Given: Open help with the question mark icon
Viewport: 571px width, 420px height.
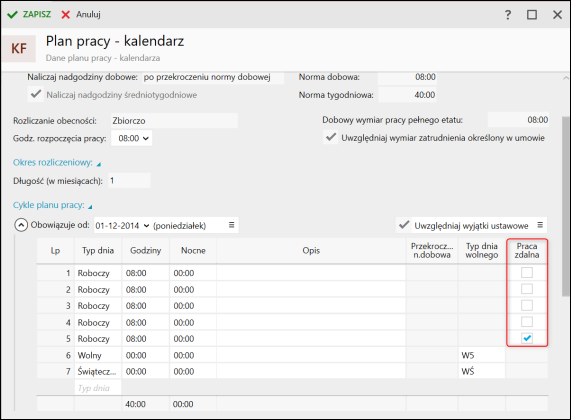Looking at the screenshot, I should (x=508, y=15).
